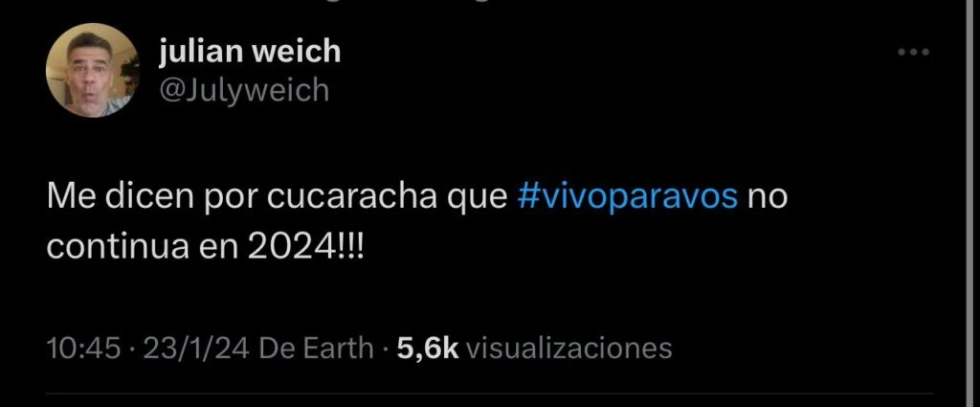Open the julian weich display name
Viewport: 980px width, 407px height.
250,52
